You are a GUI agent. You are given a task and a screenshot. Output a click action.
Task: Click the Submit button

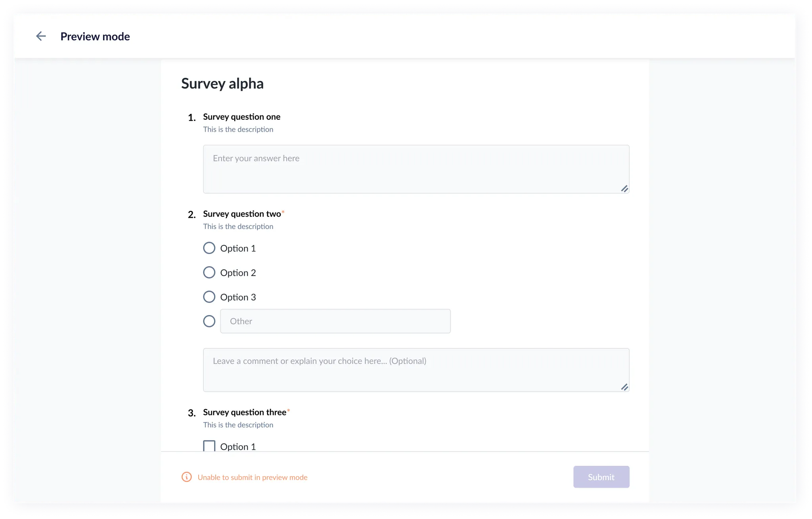coord(601,477)
